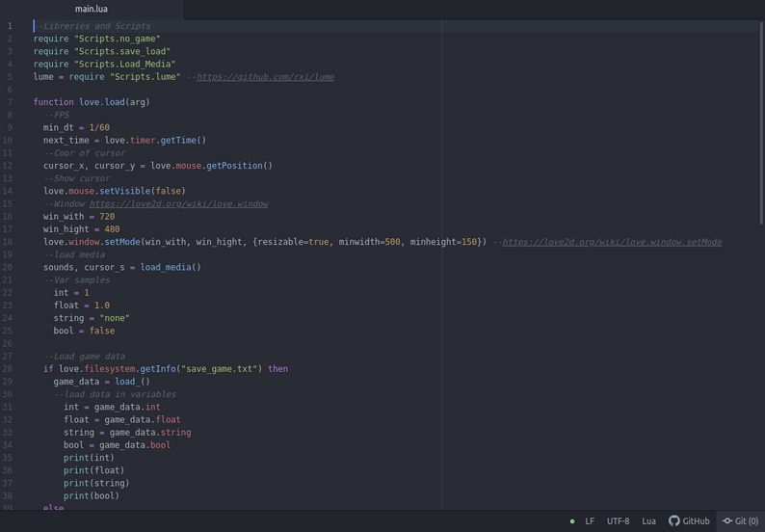Click the load_media() call

click(171, 267)
